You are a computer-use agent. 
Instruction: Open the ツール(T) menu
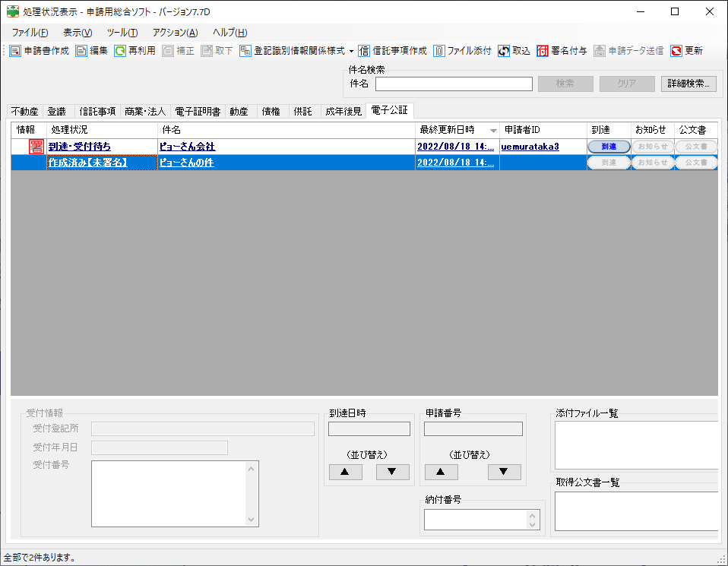(x=122, y=33)
